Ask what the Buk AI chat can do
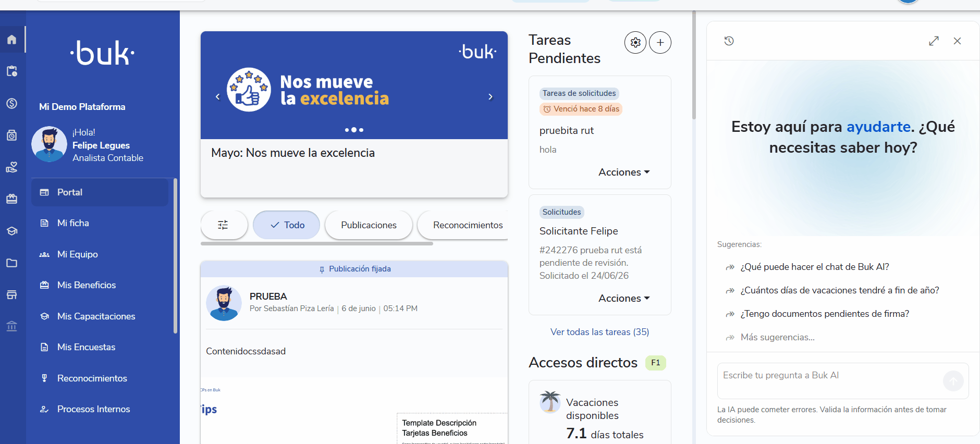The height and width of the screenshot is (444, 980). (815, 267)
